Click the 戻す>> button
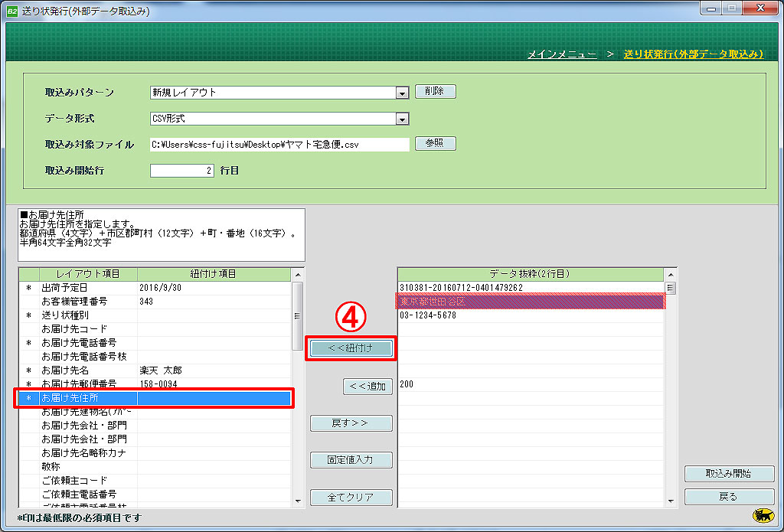Screen dimensions: 784x532 351,423
